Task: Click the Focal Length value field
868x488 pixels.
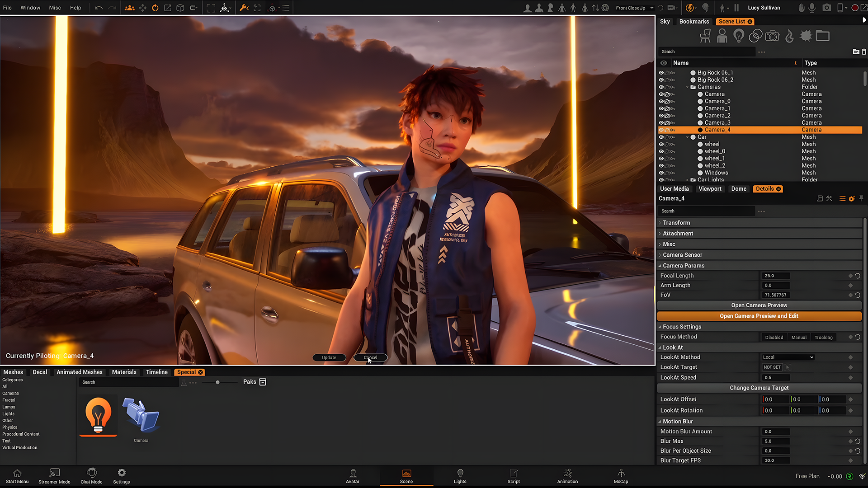Action: point(776,276)
